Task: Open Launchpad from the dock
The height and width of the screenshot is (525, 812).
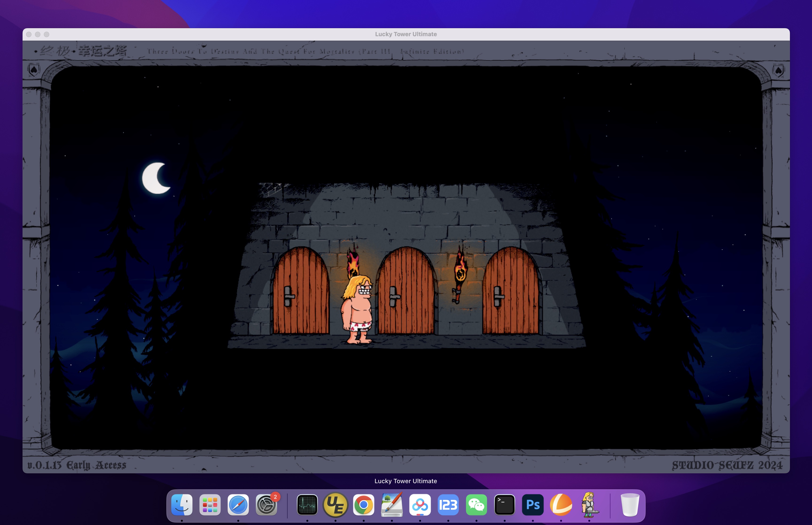Action: 210,505
